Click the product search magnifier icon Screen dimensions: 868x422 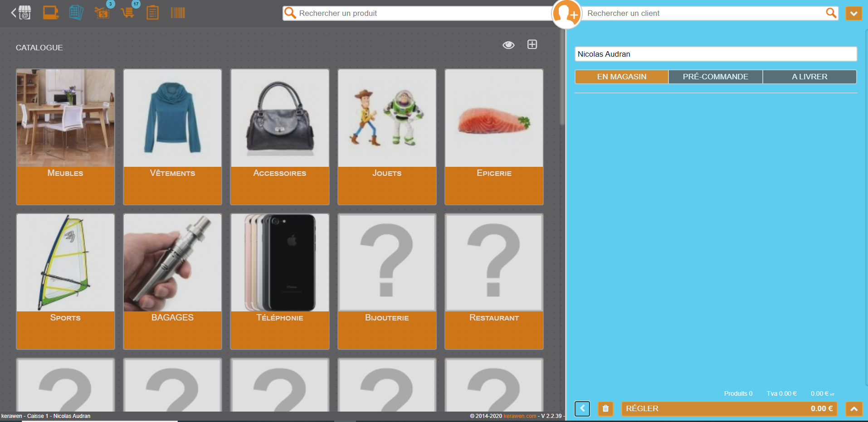coord(290,13)
